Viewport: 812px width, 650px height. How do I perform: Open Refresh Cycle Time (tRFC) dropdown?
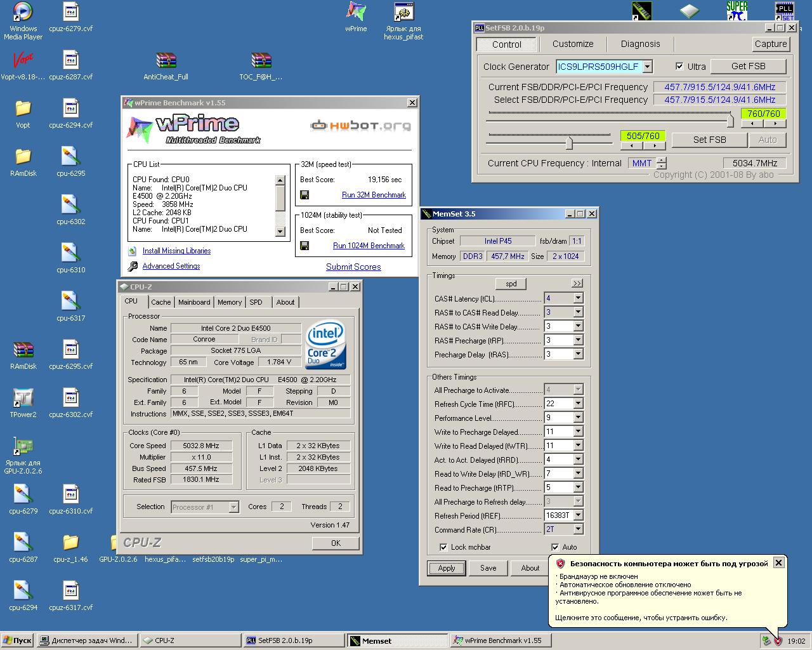point(578,404)
